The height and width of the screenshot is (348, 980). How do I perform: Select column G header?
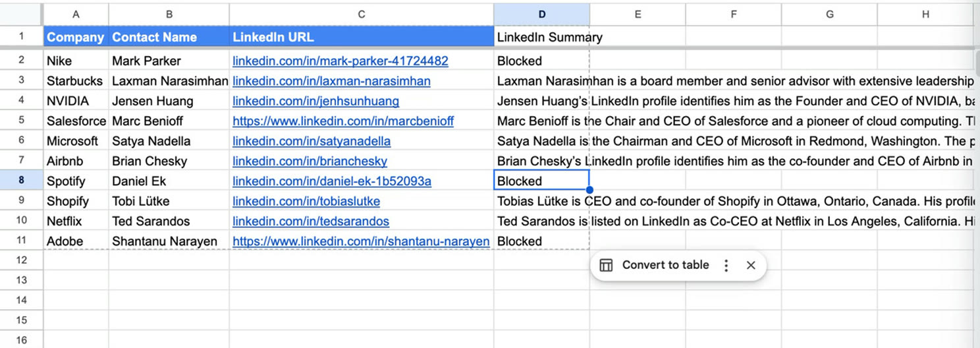tap(830, 14)
